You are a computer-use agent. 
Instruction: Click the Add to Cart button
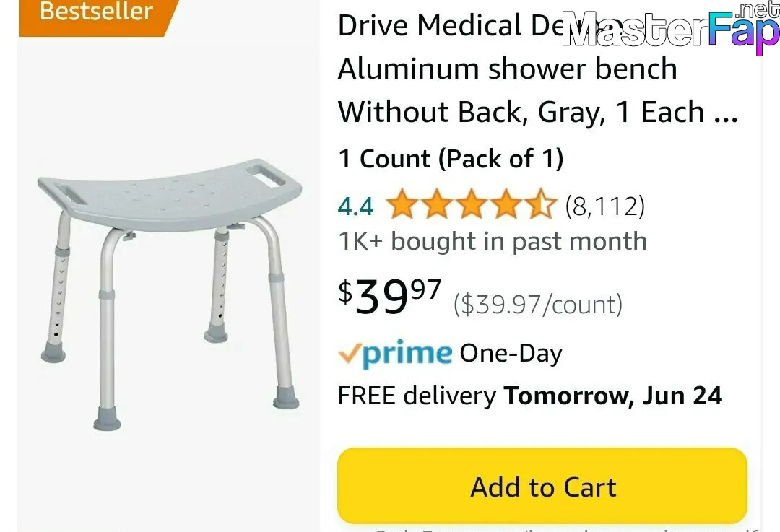(x=542, y=486)
